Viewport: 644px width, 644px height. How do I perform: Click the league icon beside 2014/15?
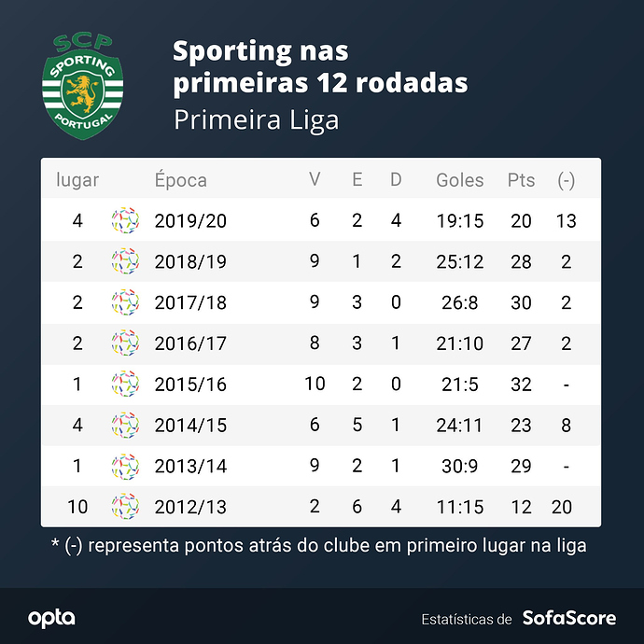[x=125, y=425]
